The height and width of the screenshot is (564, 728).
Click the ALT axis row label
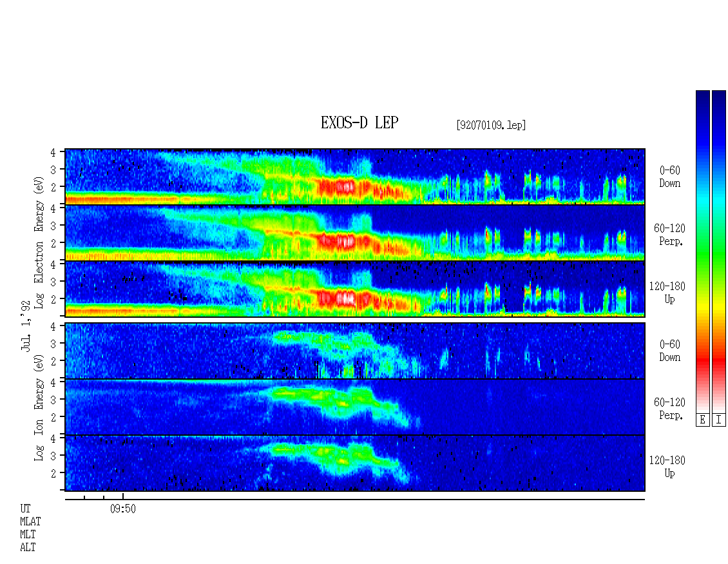pos(28,547)
